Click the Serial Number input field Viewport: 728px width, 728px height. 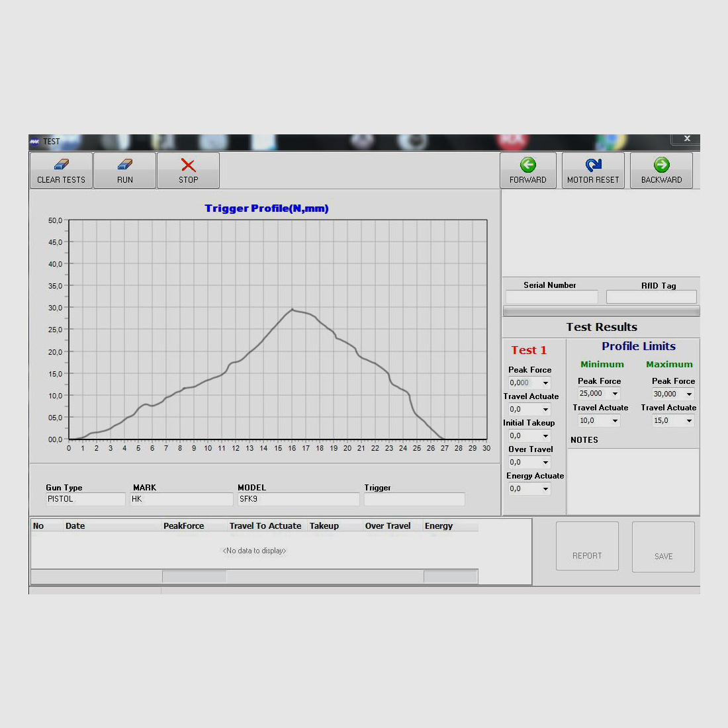tap(551, 297)
